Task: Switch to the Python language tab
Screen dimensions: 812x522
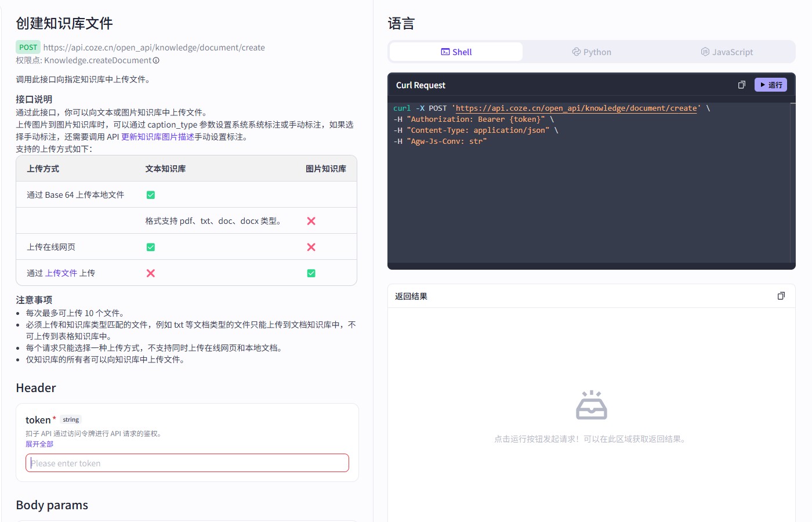Action: 592,52
